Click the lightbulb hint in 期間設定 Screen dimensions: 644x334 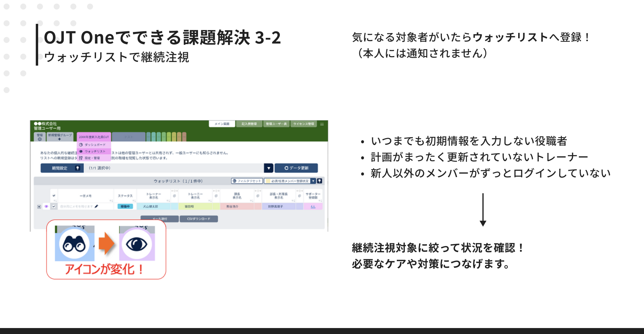(78, 168)
